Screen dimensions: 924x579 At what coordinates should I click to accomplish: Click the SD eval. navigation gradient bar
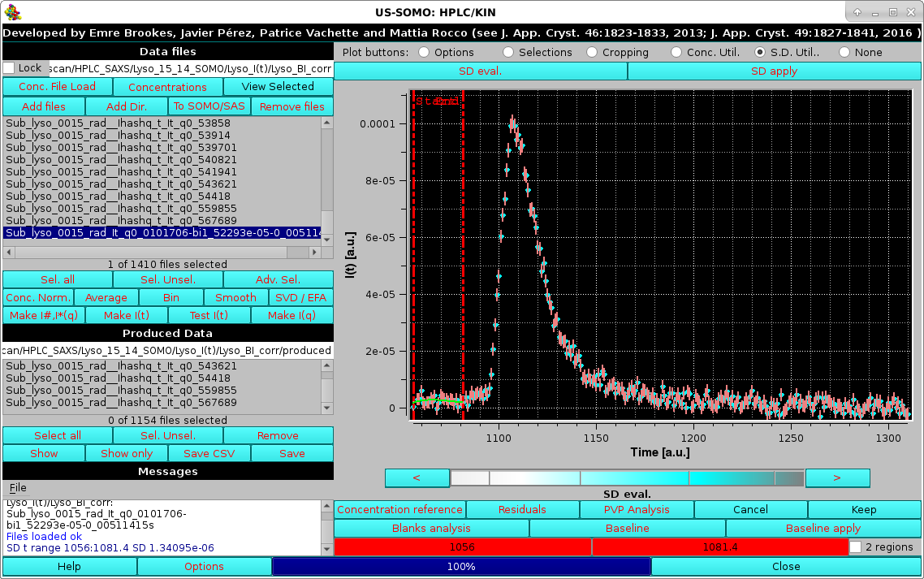tap(627, 477)
